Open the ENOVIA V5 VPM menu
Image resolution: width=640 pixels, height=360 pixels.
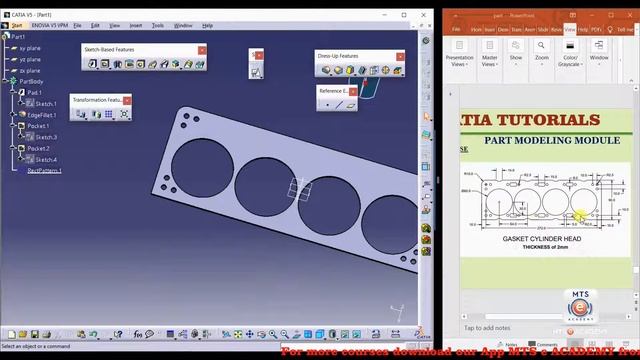(50, 25)
